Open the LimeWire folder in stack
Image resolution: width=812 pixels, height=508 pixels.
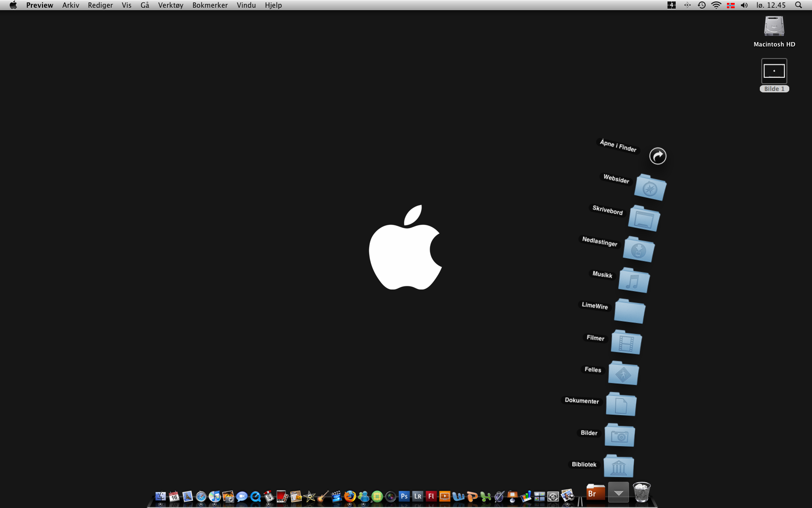(x=630, y=311)
